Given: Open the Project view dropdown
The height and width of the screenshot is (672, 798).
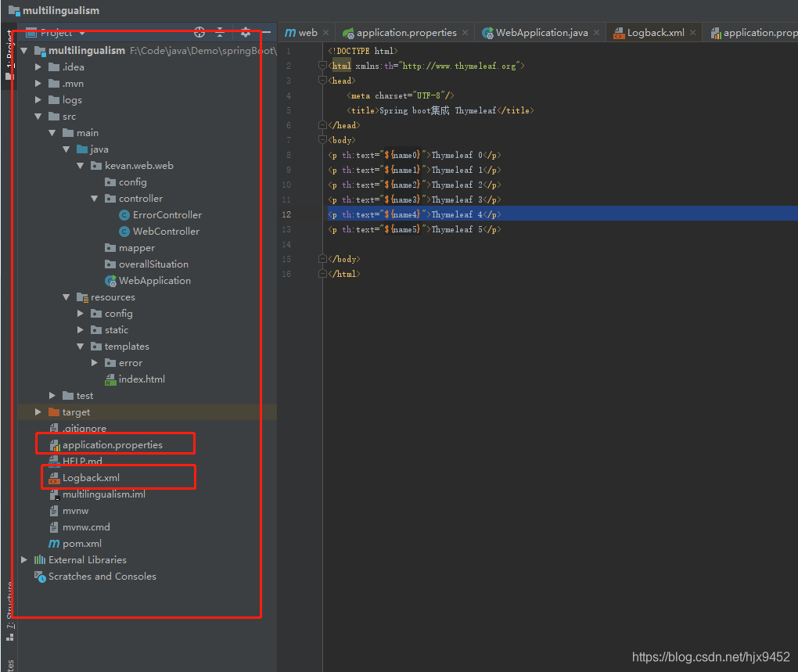Looking at the screenshot, I should (x=82, y=33).
